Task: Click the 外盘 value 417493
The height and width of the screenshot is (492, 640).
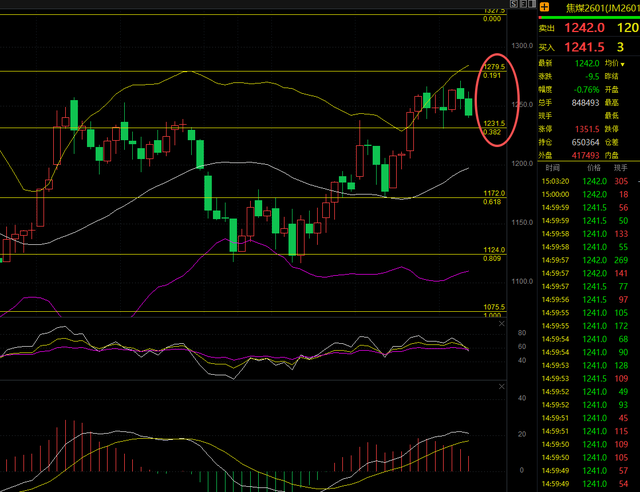Action: [585, 155]
